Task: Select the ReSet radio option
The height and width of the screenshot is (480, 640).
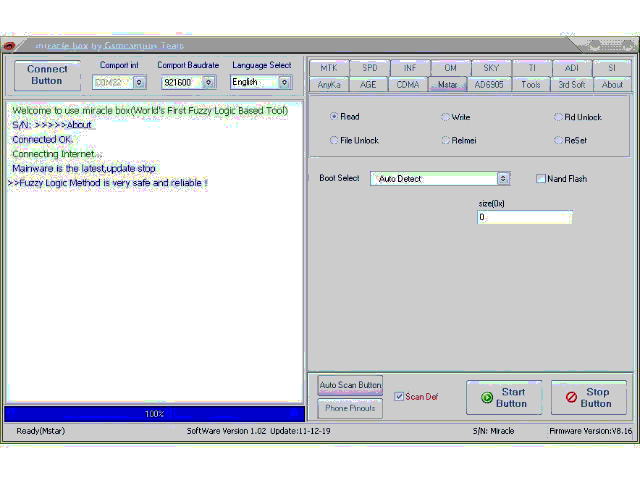Action: click(x=558, y=140)
